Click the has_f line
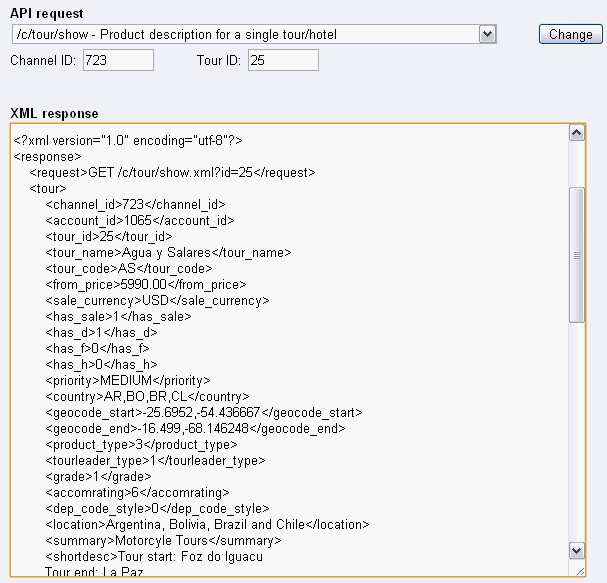 click(x=97, y=348)
